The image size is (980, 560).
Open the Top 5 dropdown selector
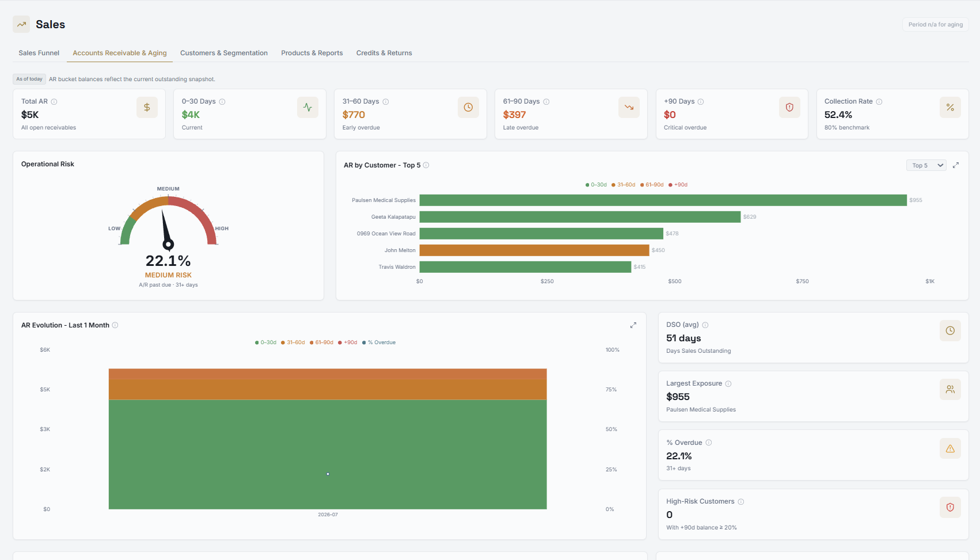click(x=926, y=165)
